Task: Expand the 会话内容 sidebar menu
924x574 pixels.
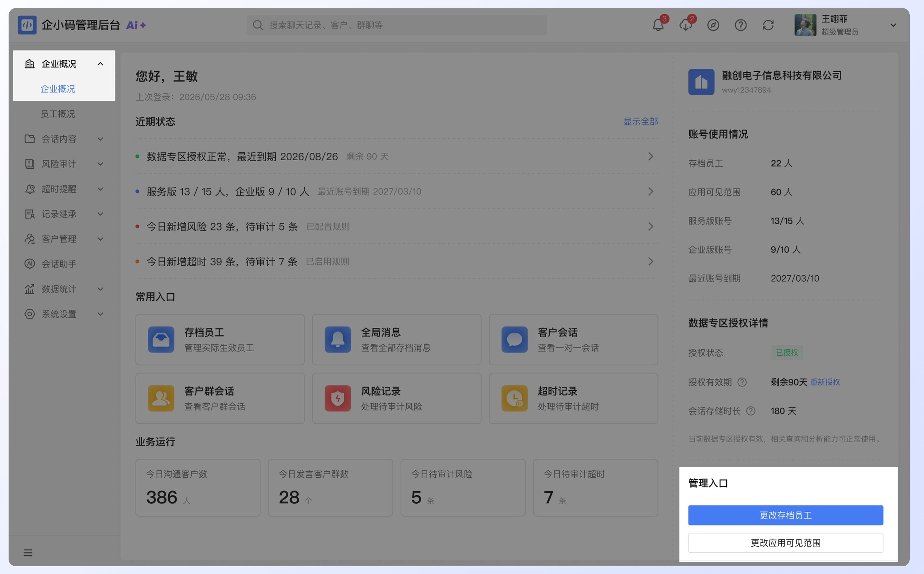Action: pos(100,139)
